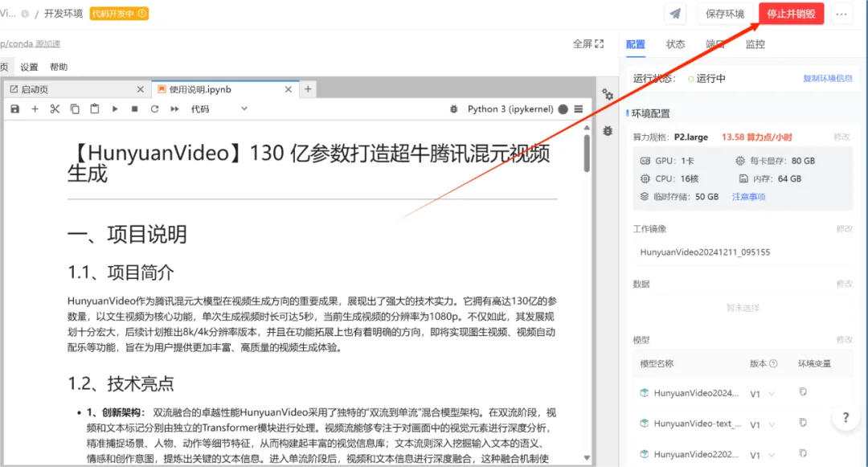Click the red 停止并销毁 button
The image size is (868, 467).
point(791,14)
